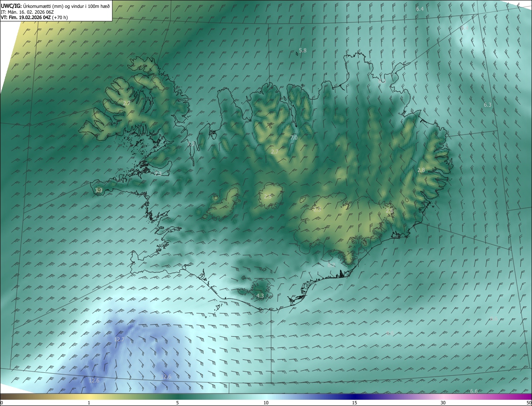Click the colour scale tick label 5
532x406 pixels.
177,403
